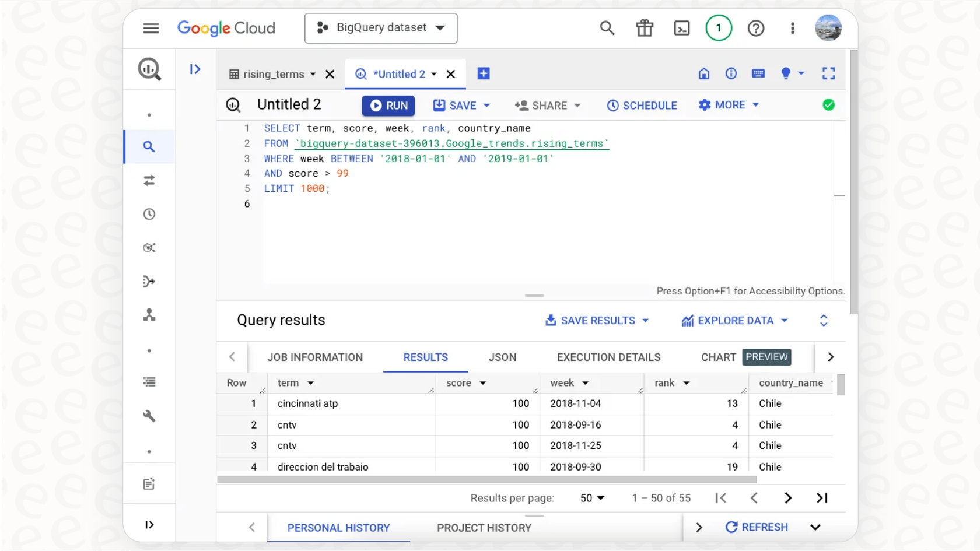Change results per page from 50
This screenshot has height=551, width=980.
click(591, 498)
